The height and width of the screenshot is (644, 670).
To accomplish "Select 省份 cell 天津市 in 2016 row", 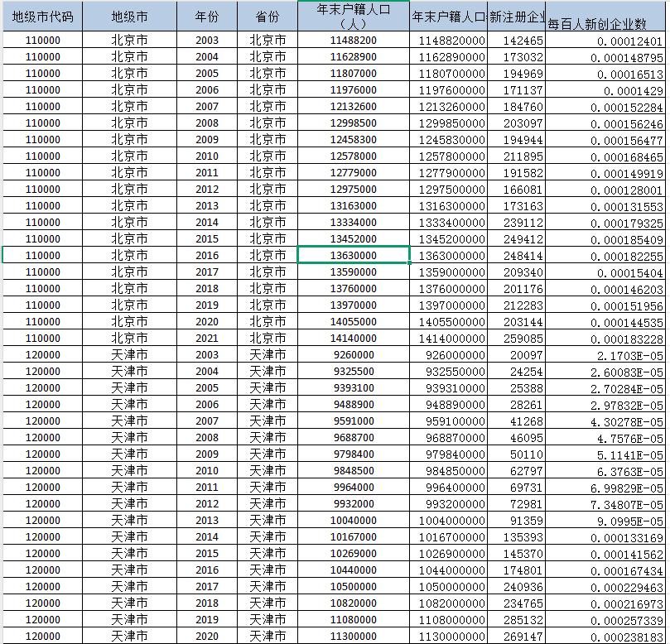I will click(268, 570).
